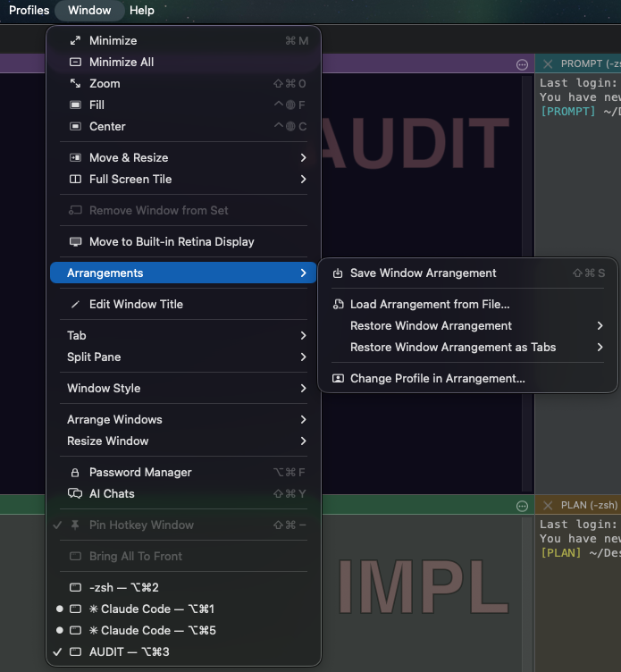The height and width of the screenshot is (672, 621).
Task: Click the Move & Resize icon
Action: pos(75,157)
